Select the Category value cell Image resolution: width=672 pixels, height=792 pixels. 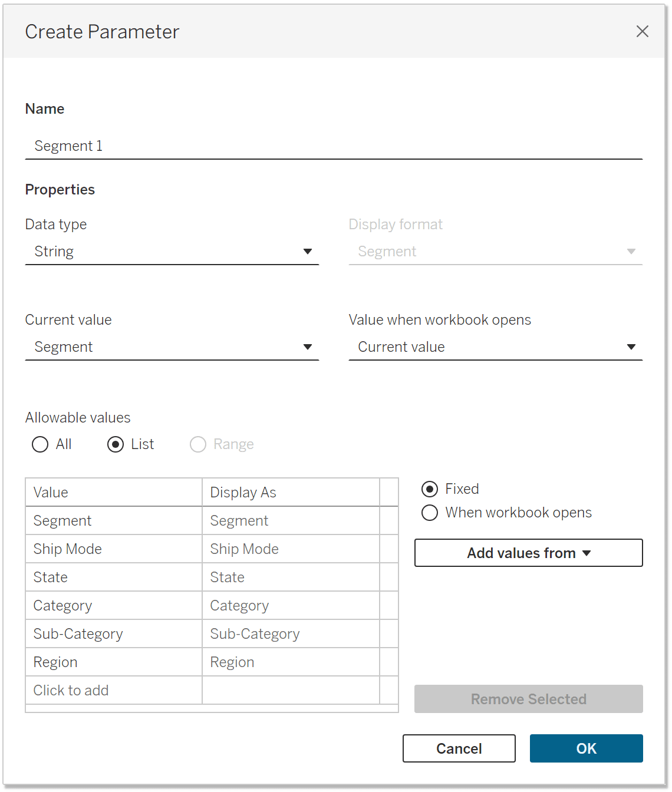114,606
